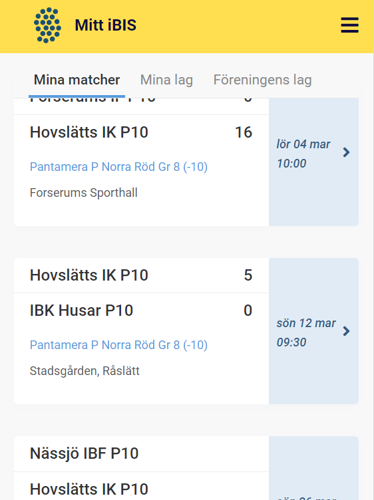Click Hovslätts IK P10 team with score 5
The width and height of the screenshot is (374, 500).
click(89, 275)
